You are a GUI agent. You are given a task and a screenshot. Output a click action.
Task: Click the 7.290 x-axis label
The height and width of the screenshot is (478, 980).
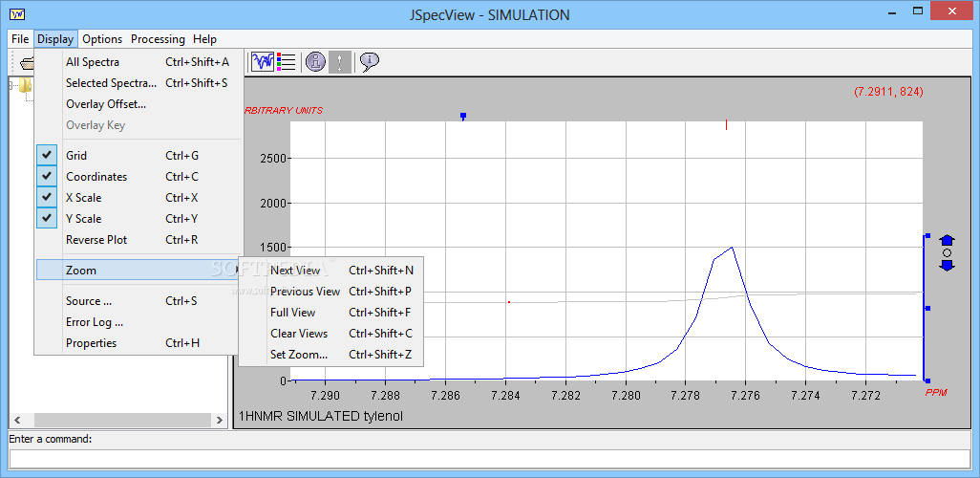(326, 396)
